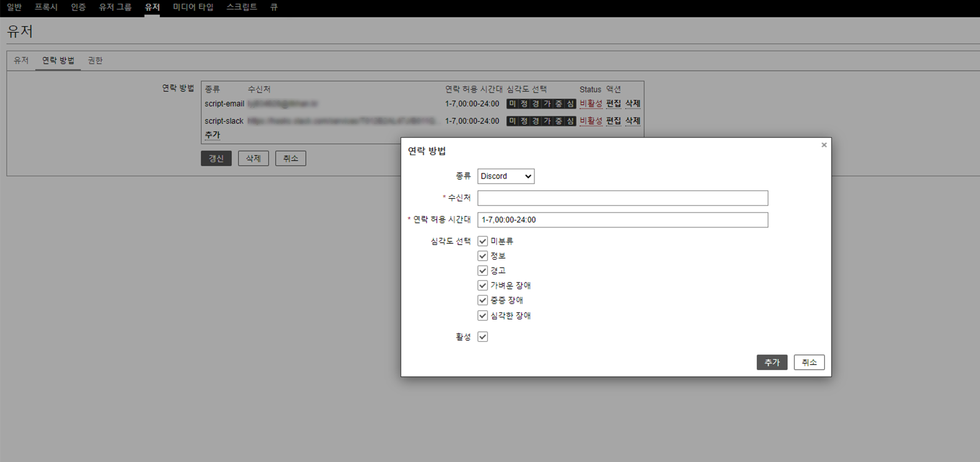Click the 연락 허용 시간대 field in dialog

(622, 220)
